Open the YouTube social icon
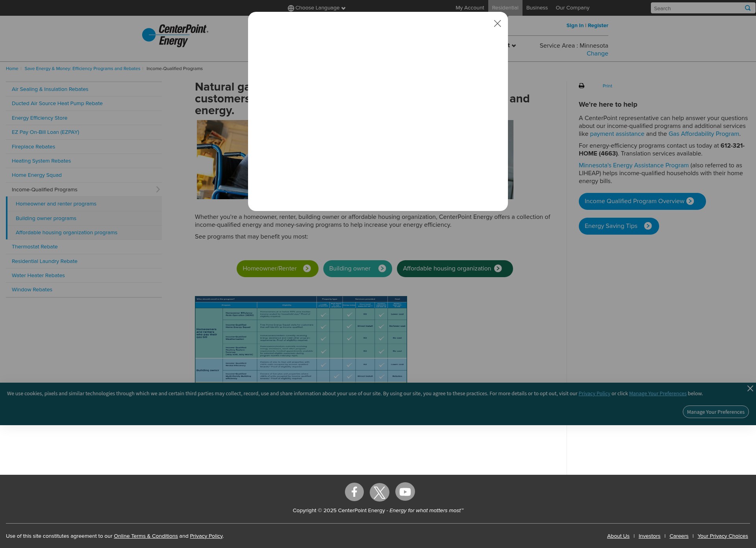Screen dimensions: 756x548 (405, 492)
